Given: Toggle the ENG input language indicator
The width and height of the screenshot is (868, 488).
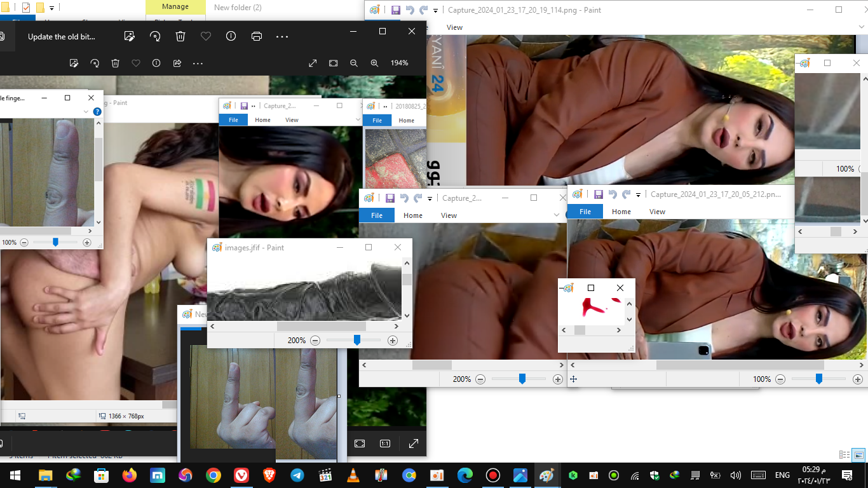Looking at the screenshot, I should coord(782,475).
